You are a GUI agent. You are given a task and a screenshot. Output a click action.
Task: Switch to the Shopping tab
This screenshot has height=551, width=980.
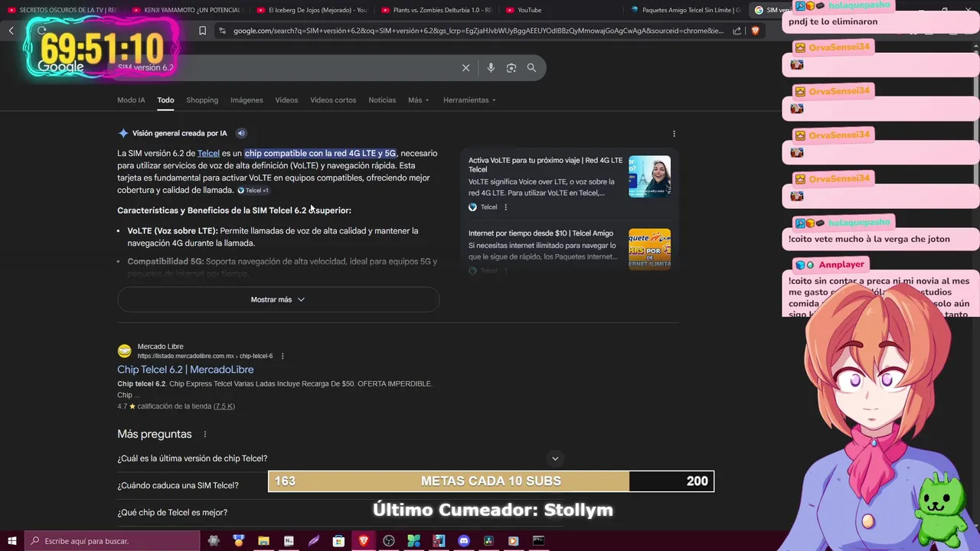click(202, 100)
